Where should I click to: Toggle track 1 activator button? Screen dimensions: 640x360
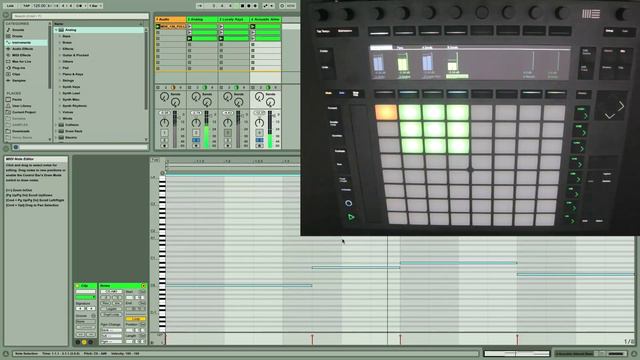tap(164, 133)
